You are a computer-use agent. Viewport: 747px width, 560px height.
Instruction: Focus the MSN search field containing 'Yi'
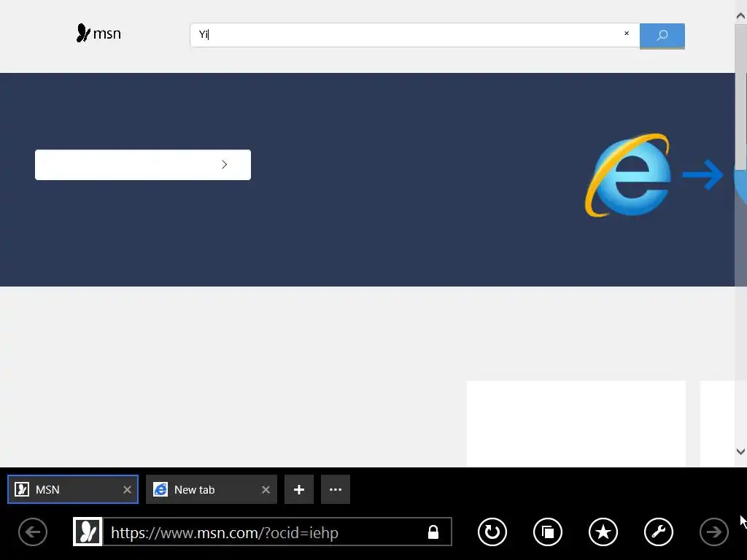click(x=414, y=35)
